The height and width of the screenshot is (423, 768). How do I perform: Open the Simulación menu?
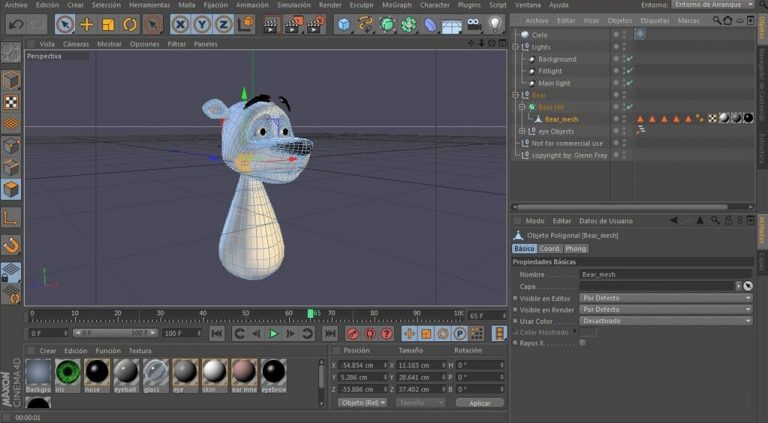294,5
